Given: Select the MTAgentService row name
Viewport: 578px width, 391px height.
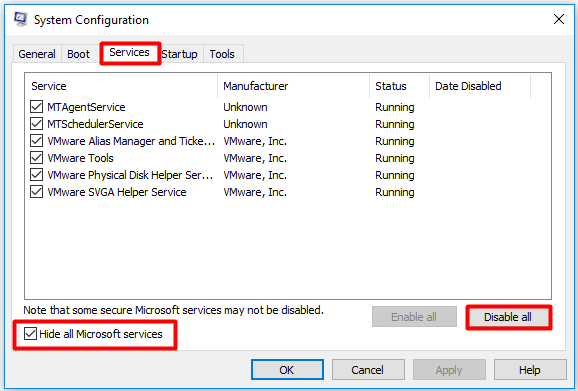Looking at the screenshot, I should 86,107.
